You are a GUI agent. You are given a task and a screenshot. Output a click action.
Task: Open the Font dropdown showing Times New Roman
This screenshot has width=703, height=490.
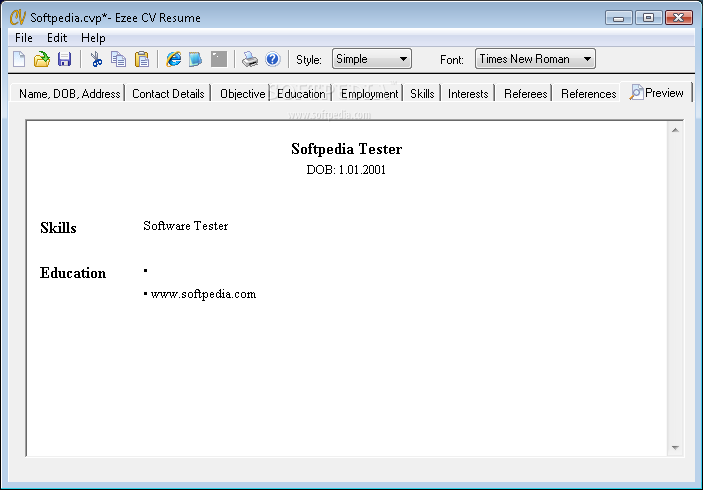pos(535,59)
